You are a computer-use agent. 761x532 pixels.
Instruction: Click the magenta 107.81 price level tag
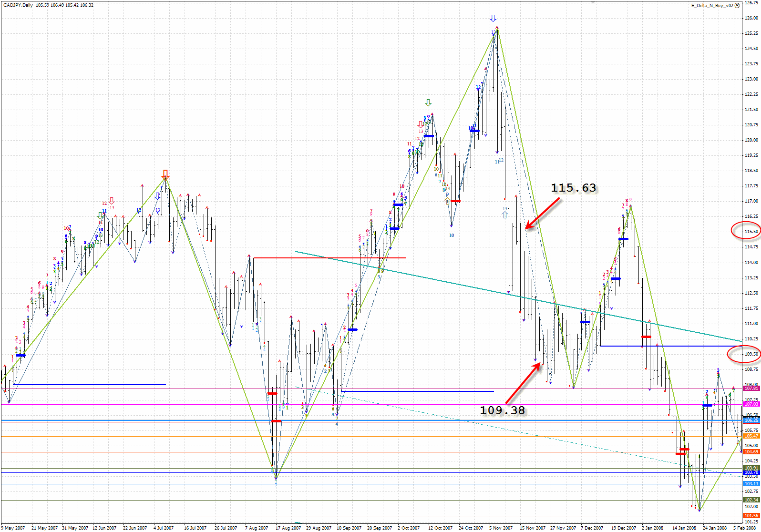751,389
